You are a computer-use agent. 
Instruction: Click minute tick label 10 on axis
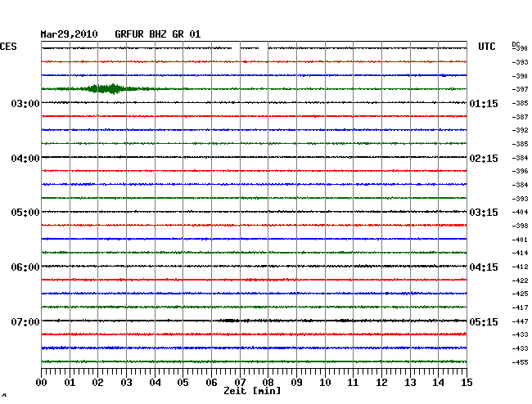[325, 383]
